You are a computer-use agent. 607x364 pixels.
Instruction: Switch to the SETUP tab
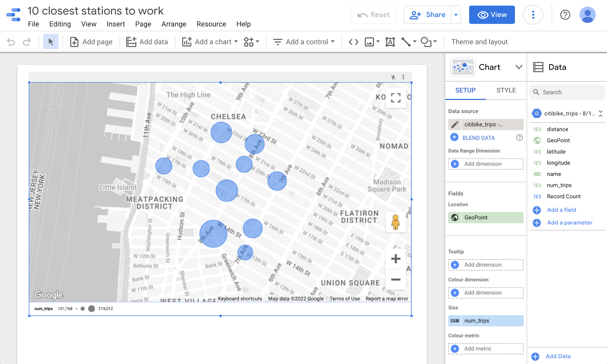coord(465,90)
